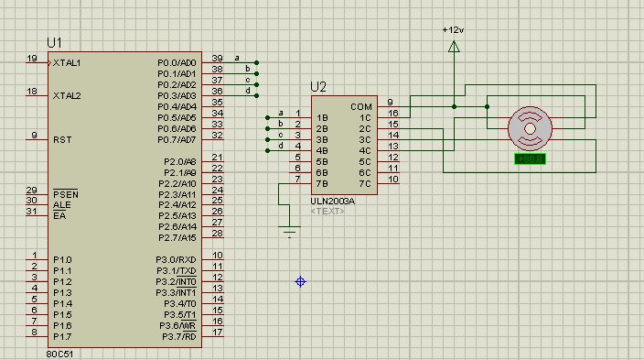
Task: Click the 80C51 part name label
Action: tap(59, 355)
